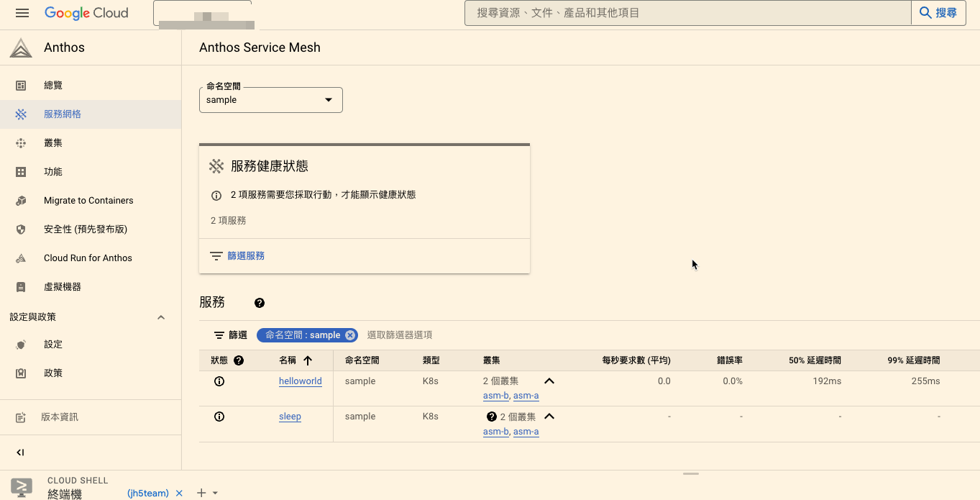Open Migrate to Containers icon

point(21,201)
